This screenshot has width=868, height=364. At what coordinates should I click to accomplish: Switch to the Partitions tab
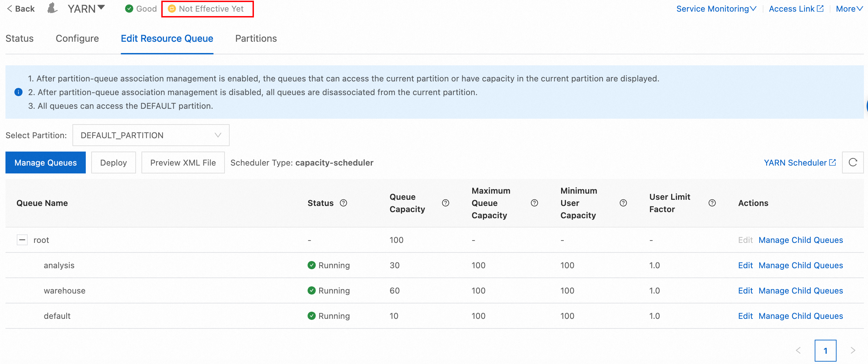click(256, 38)
